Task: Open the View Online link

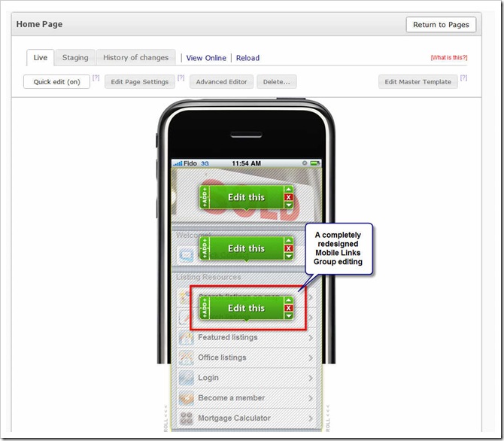Action: coord(206,58)
